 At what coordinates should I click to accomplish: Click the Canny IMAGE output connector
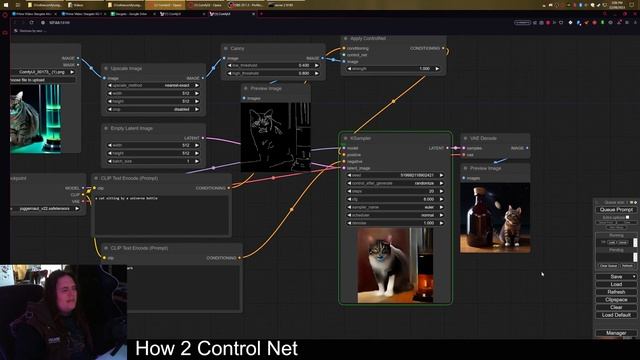coord(322,58)
